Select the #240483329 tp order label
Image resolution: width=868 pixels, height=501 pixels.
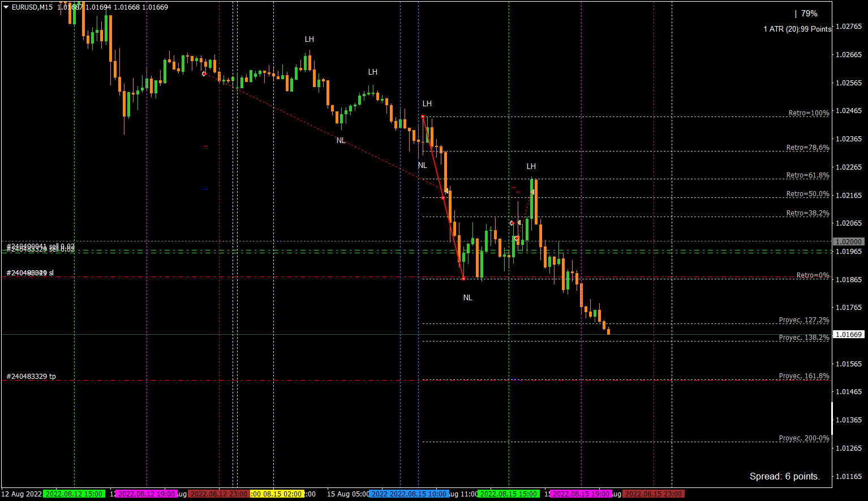click(31, 377)
